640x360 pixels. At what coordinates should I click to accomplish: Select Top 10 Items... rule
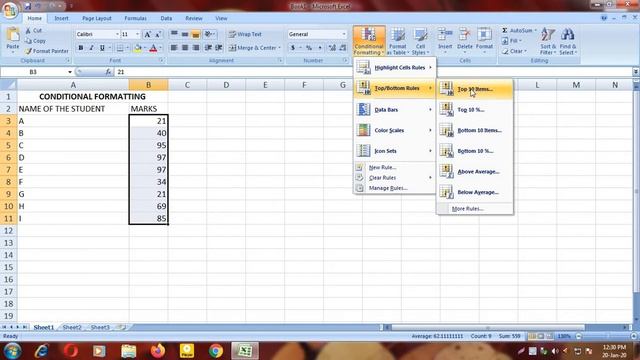475,89
